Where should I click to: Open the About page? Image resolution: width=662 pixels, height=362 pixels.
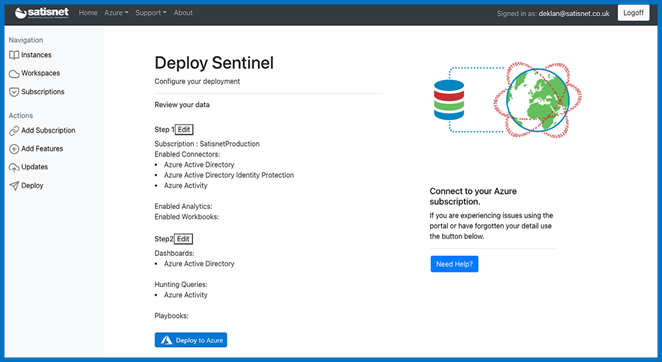pos(183,13)
